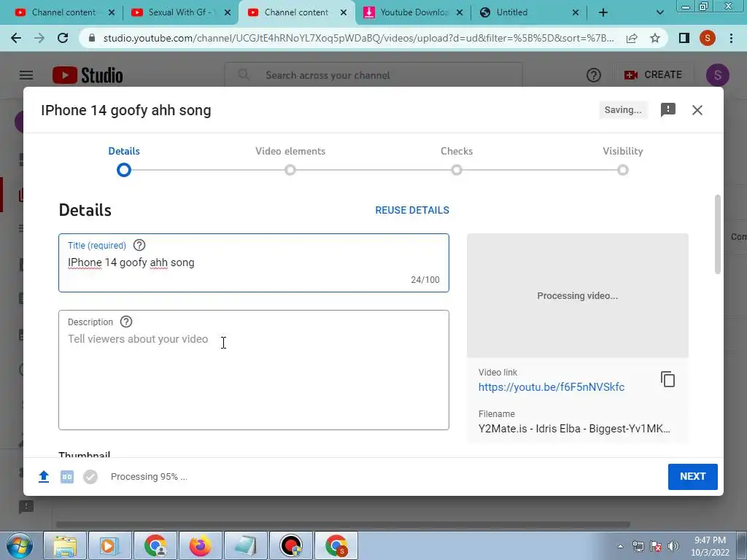Click the browser address bar URL
The width and height of the screenshot is (747, 560).
358,38
